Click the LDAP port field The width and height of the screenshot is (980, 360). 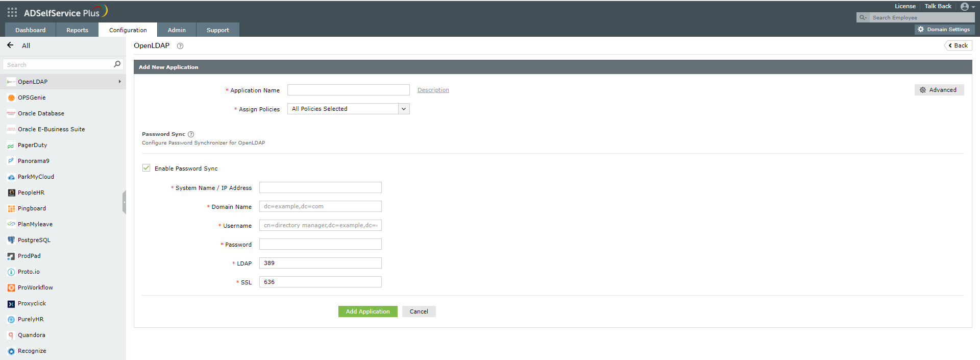tap(321, 263)
